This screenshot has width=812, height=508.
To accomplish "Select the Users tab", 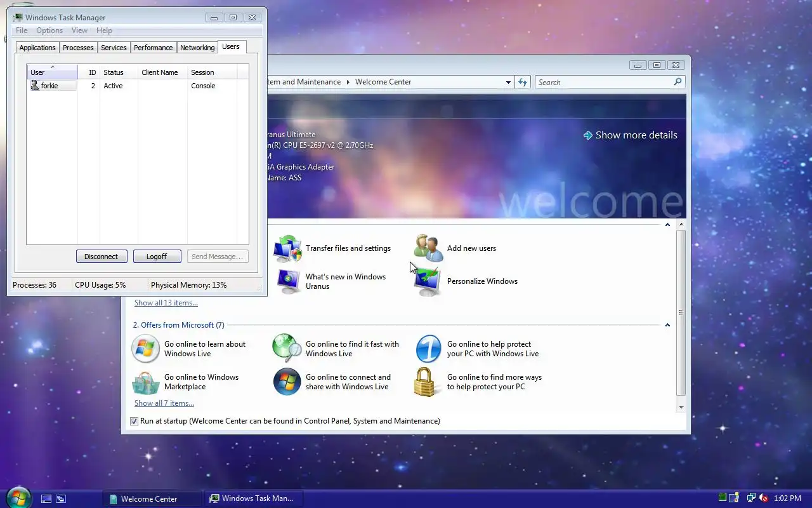I will pos(231,46).
